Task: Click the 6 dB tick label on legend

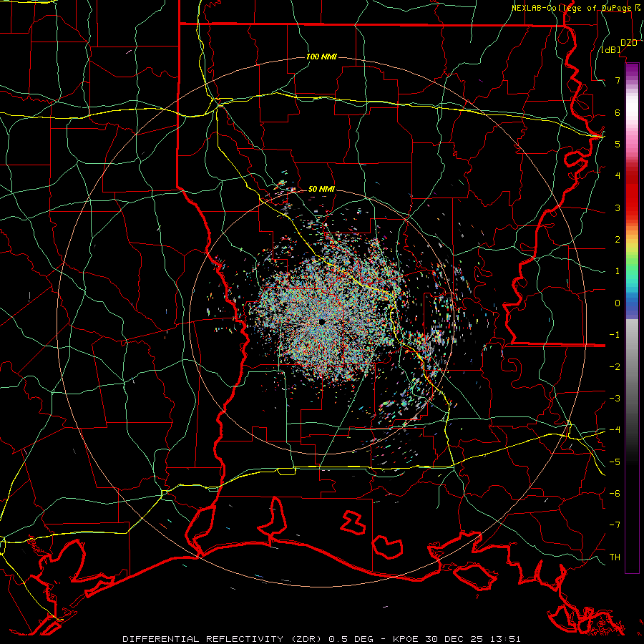Action: (618, 112)
